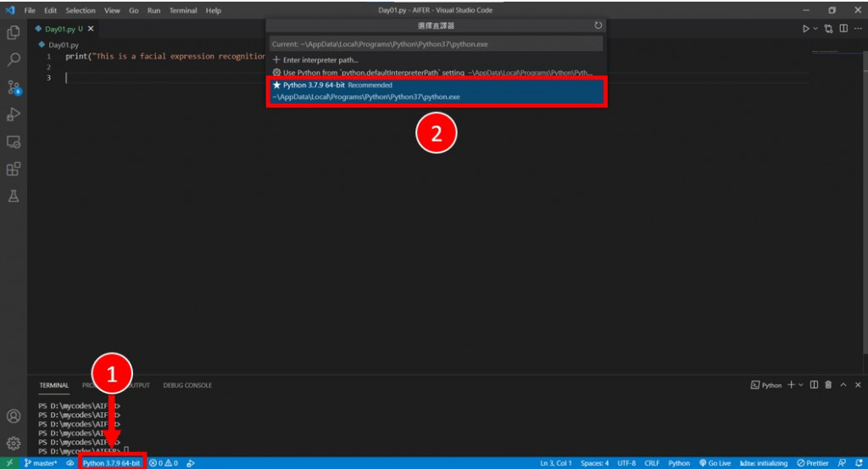The height and width of the screenshot is (469, 868).
Task: Click the Prettier status bar item
Action: (813, 463)
